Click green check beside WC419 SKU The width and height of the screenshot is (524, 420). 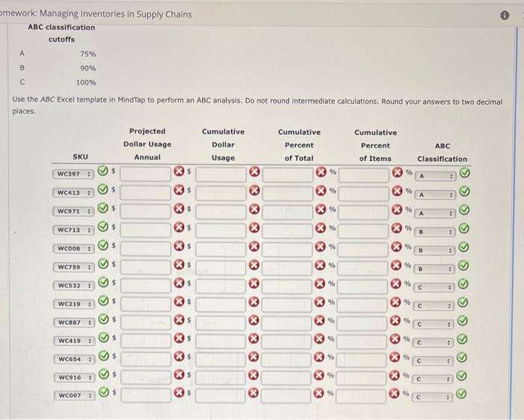[104, 337]
